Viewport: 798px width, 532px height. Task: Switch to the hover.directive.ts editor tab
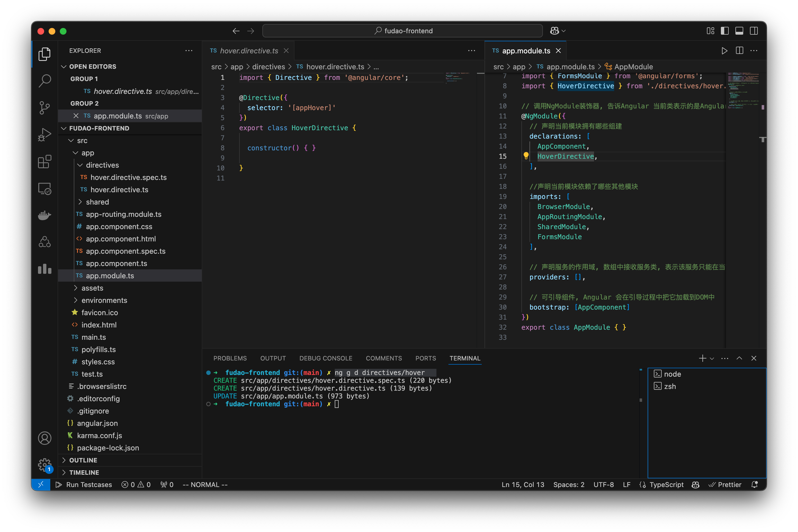(x=249, y=51)
